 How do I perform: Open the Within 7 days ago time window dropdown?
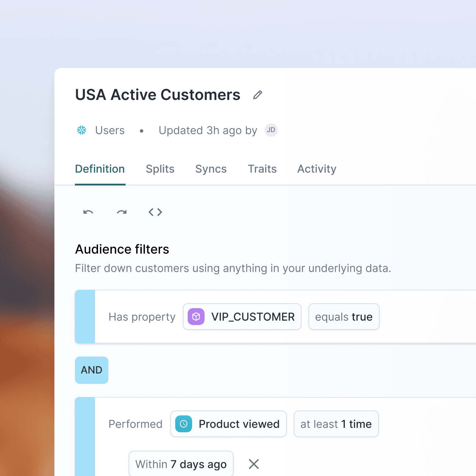point(181,464)
